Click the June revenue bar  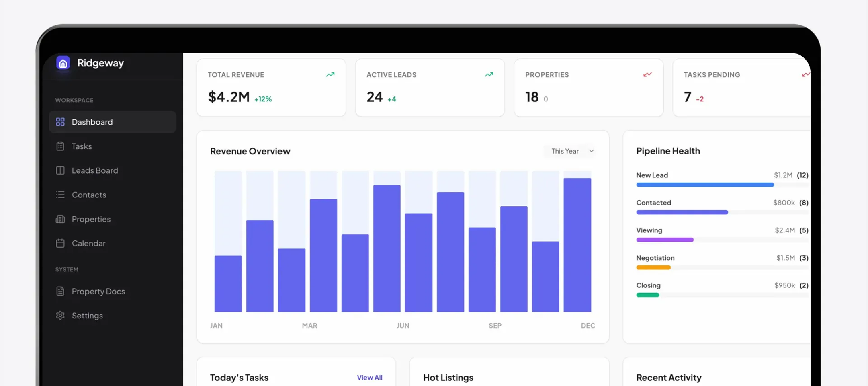(387, 248)
